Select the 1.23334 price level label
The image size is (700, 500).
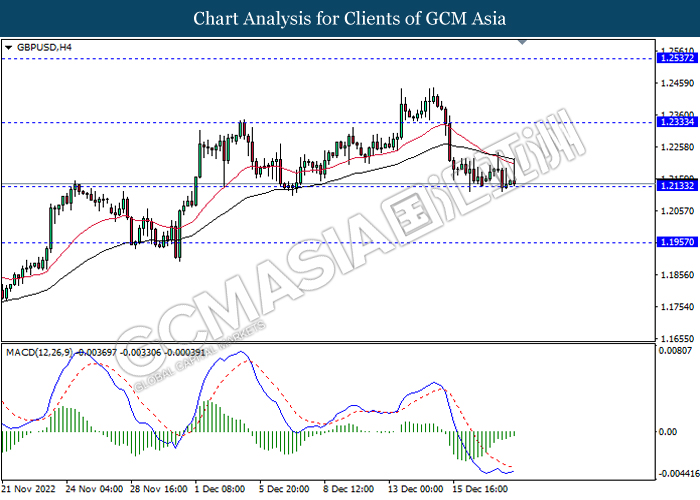pos(677,122)
